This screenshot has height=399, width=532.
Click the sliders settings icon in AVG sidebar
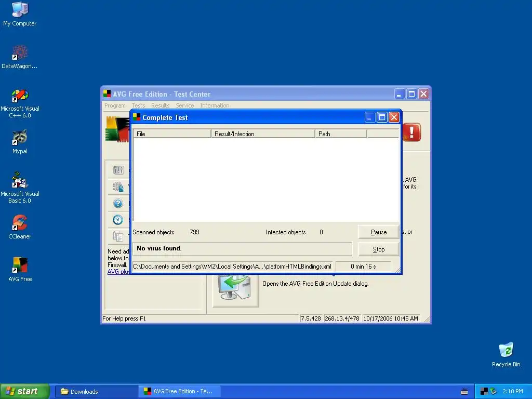tap(118, 170)
